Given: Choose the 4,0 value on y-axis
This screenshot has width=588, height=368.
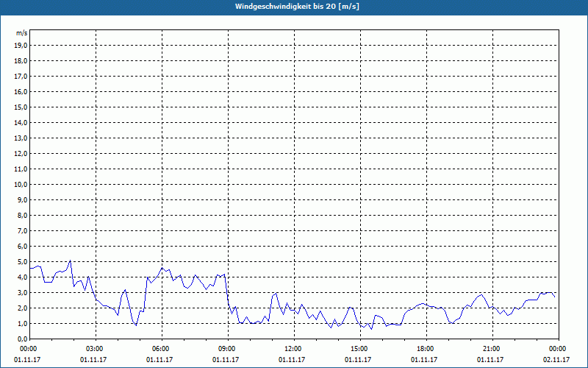Looking at the screenshot, I should (22, 277).
